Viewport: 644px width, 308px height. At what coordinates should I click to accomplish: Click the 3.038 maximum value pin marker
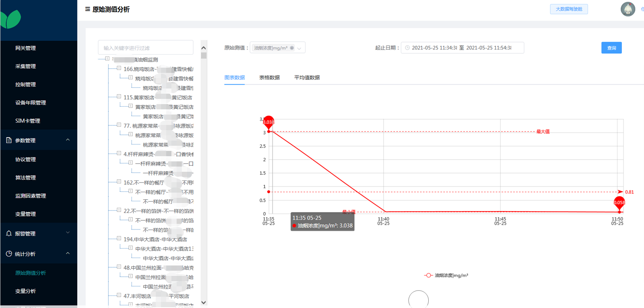click(269, 122)
